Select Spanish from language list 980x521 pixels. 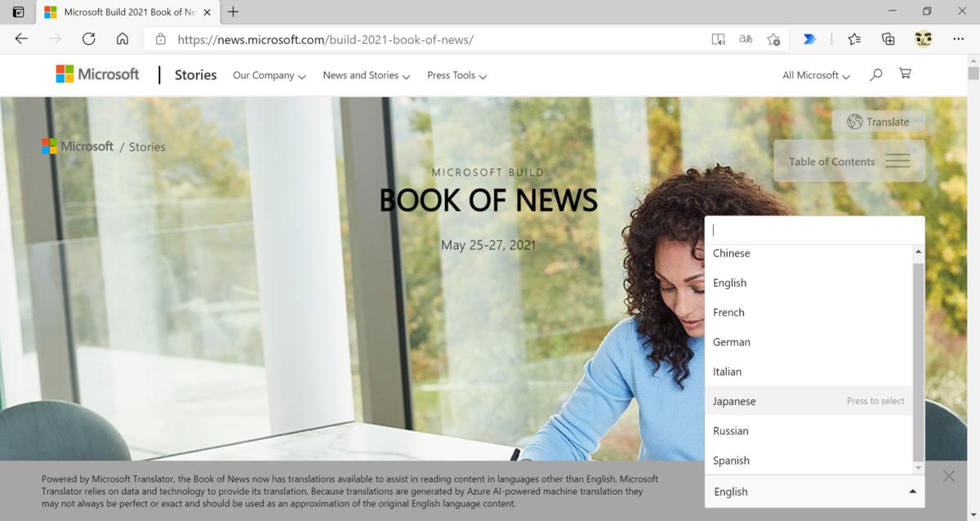tap(808, 461)
